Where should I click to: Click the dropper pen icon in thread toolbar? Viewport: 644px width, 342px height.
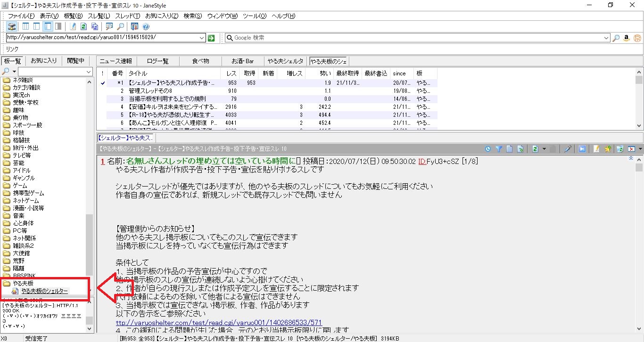point(568,149)
